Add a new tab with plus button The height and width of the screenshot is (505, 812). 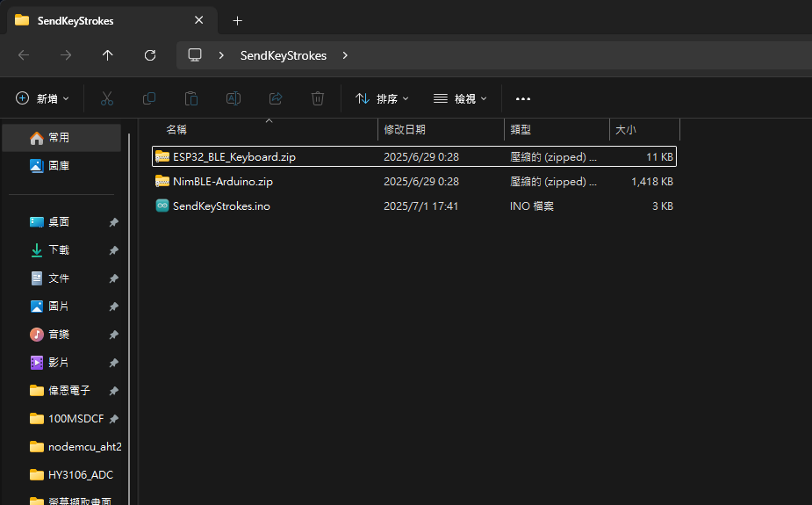pyautogui.click(x=237, y=21)
